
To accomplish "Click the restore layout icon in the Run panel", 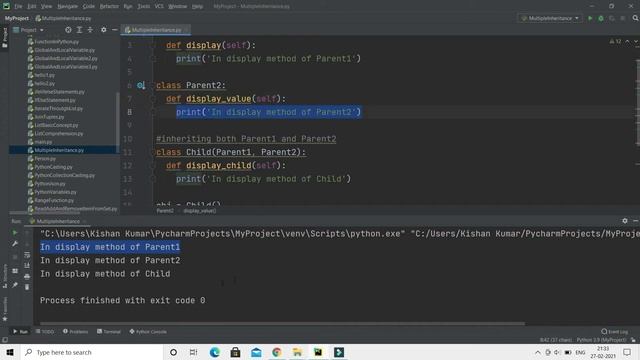I will [x=15, y=271].
